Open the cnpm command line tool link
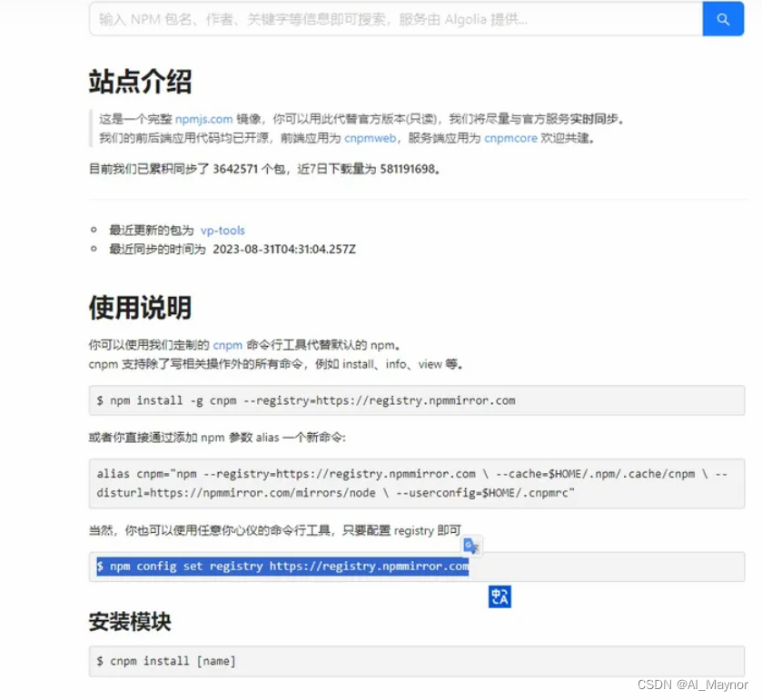Screen dimensions: 762x700 point(227,345)
